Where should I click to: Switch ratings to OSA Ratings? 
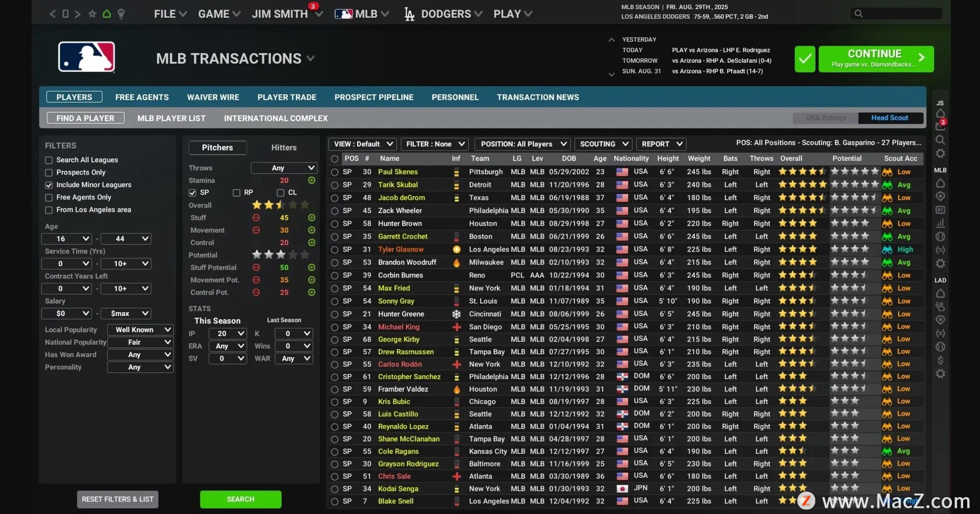tap(825, 118)
